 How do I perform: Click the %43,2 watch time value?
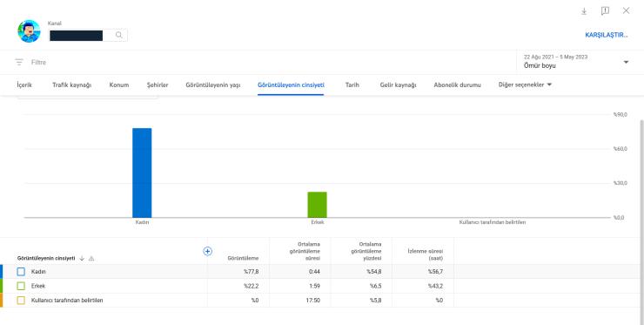click(435, 286)
